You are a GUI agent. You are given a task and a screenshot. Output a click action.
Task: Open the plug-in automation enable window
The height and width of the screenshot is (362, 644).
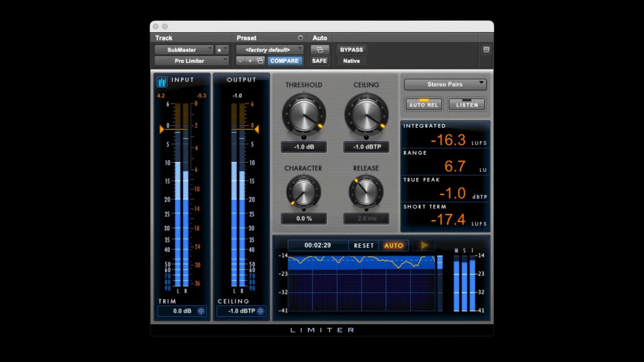click(320, 50)
